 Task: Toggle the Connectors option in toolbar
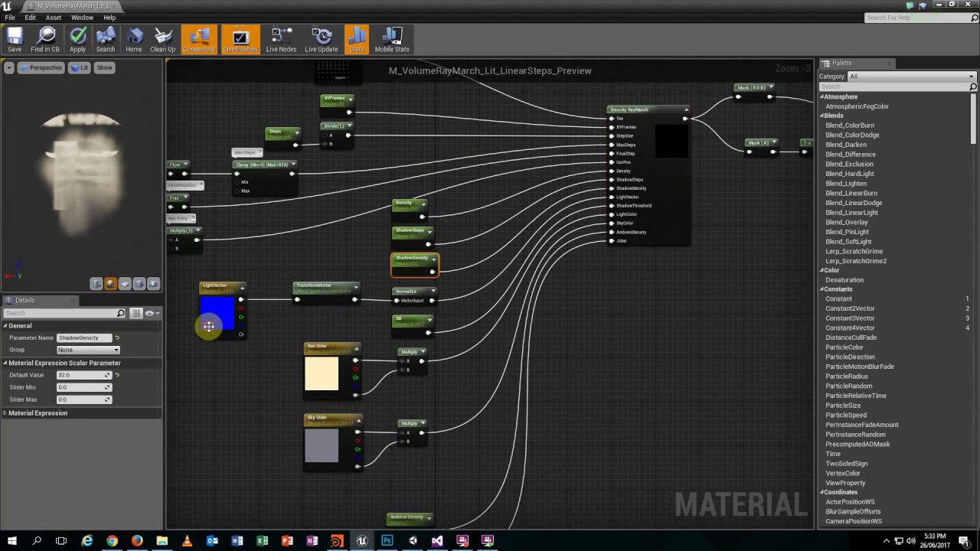199,40
